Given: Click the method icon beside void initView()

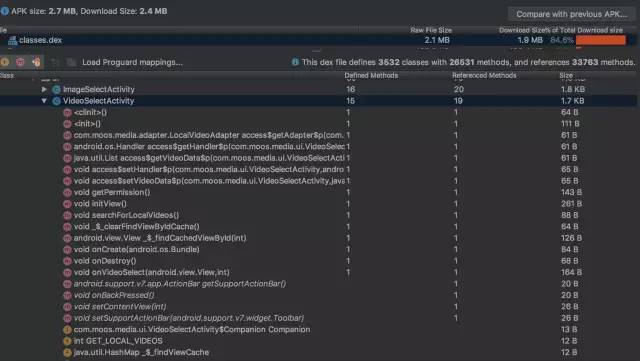Looking at the screenshot, I should click(67, 203).
